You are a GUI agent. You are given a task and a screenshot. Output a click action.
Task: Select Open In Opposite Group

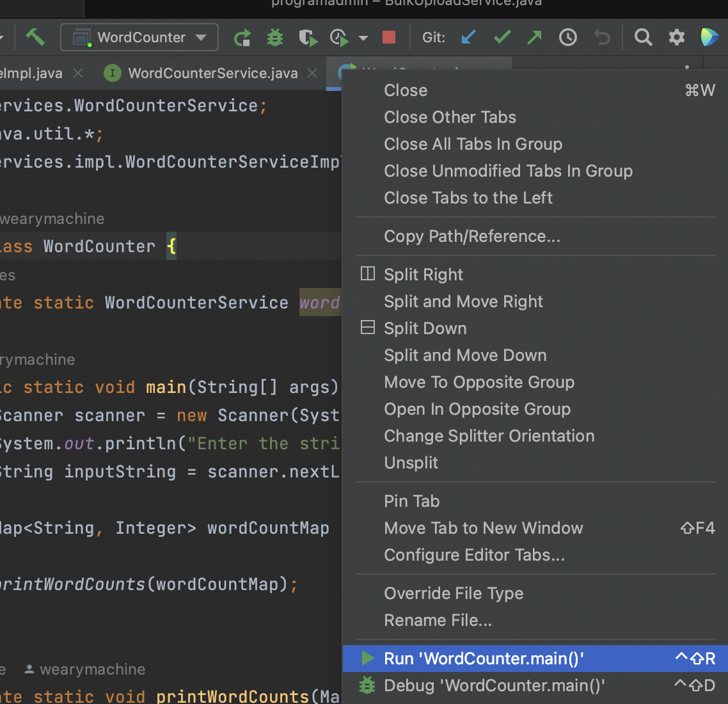pos(535,409)
